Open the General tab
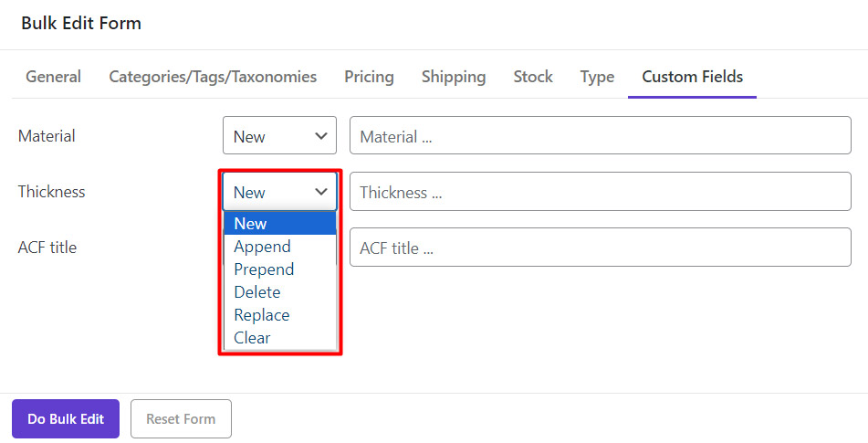The image size is (868, 443). (53, 77)
